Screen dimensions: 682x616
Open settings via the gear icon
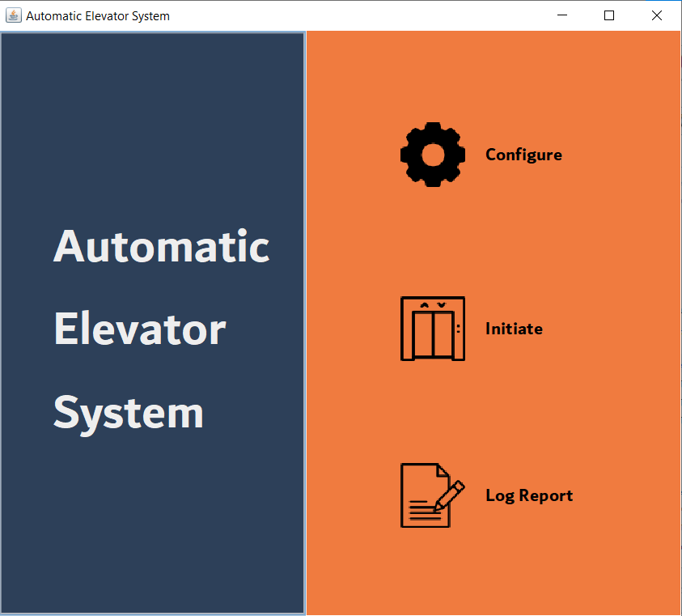tap(433, 155)
